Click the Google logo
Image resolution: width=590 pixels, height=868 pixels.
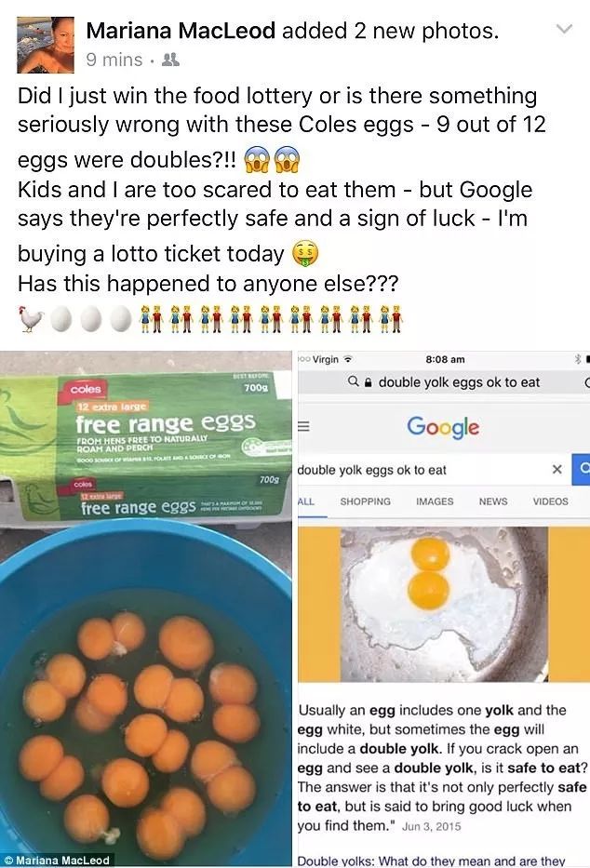click(x=443, y=427)
